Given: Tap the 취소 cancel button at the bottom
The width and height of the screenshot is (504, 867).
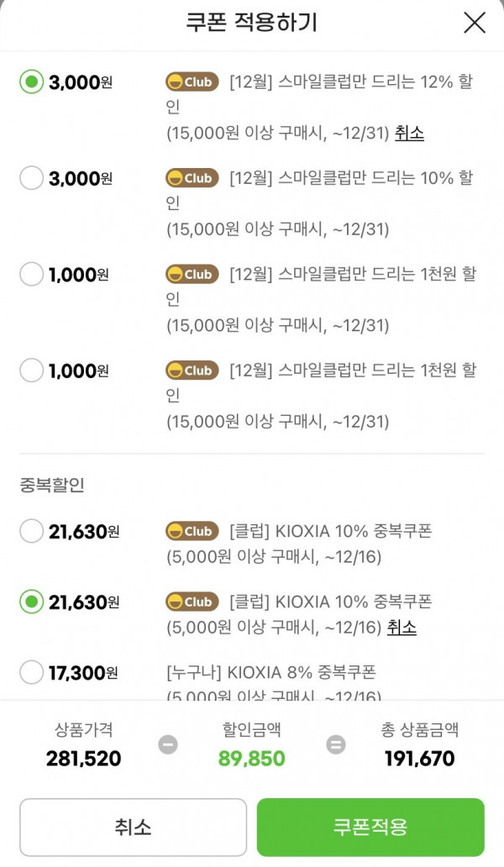Looking at the screenshot, I should (x=133, y=828).
